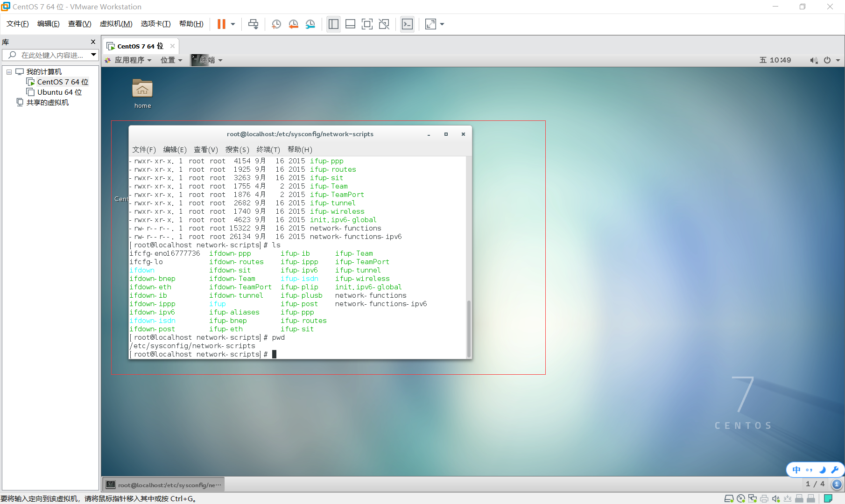Click the clock showing 五 10:49
Screen dimensions: 845x504
775,60
